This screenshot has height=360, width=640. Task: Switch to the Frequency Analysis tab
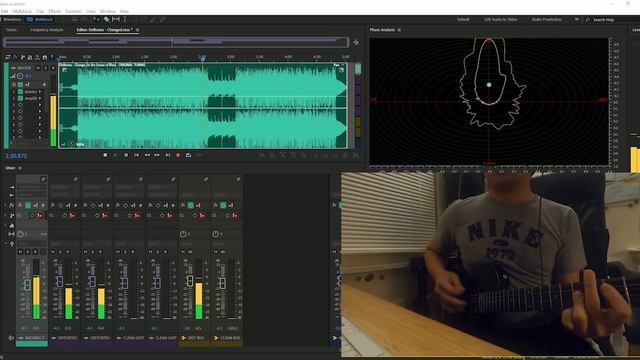tap(47, 30)
